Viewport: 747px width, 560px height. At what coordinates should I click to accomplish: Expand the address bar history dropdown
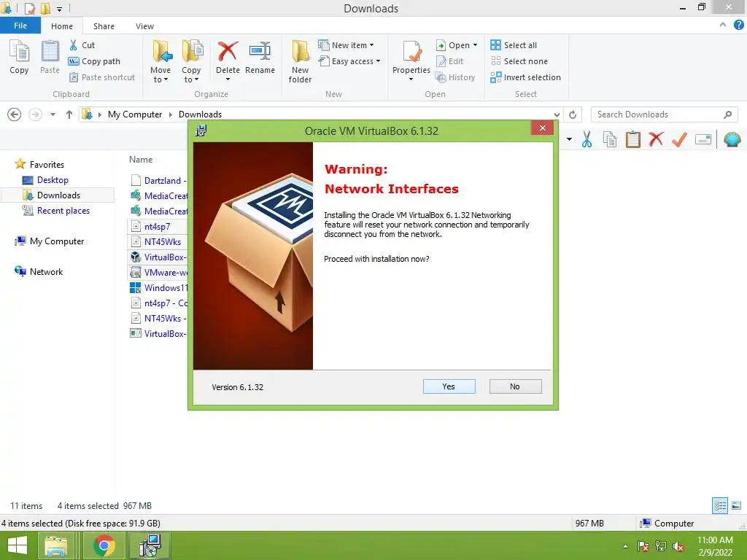click(x=557, y=114)
